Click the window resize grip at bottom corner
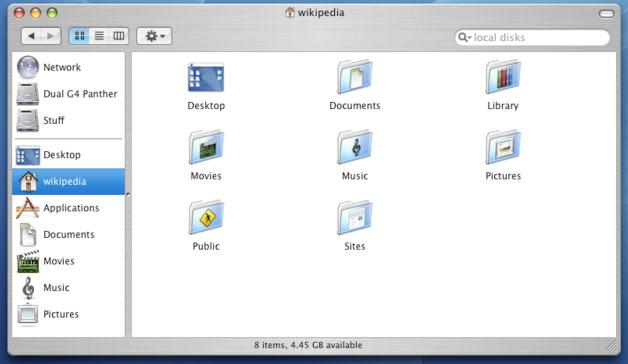 pos(611,345)
